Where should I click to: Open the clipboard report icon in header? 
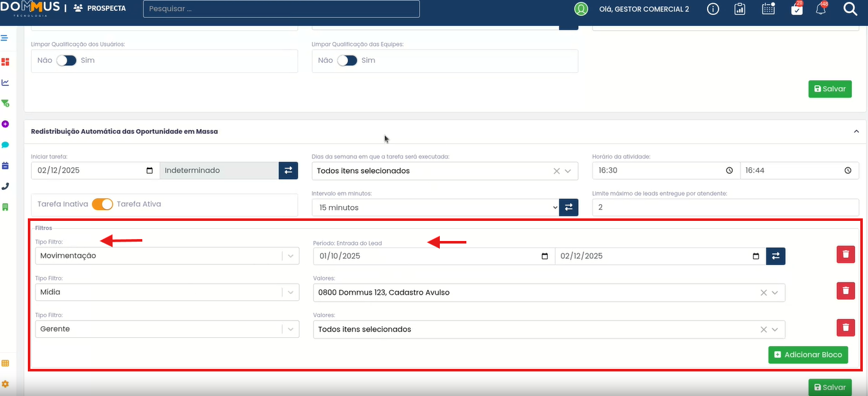coord(740,9)
